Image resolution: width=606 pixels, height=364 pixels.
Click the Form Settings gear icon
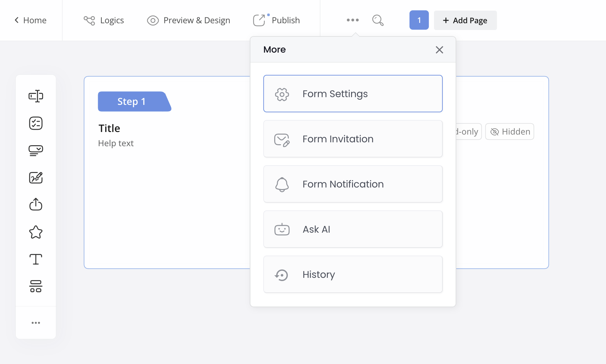coord(282,94)
